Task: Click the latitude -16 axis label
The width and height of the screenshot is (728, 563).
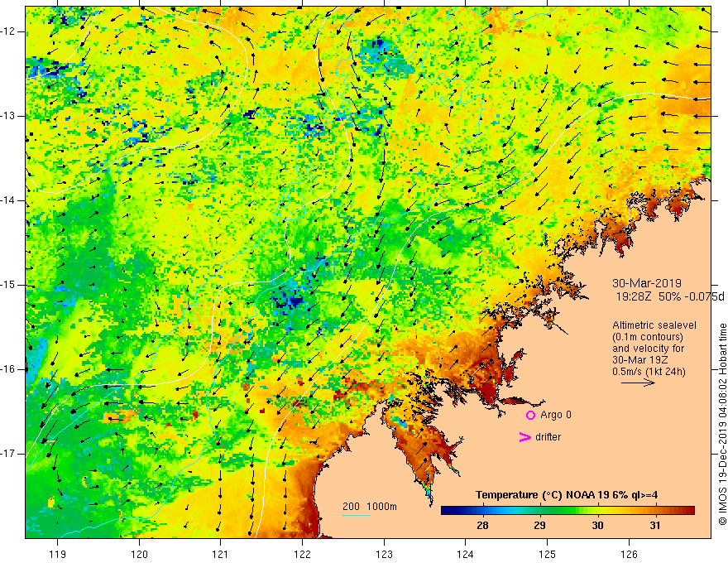Action: point(8,369)
